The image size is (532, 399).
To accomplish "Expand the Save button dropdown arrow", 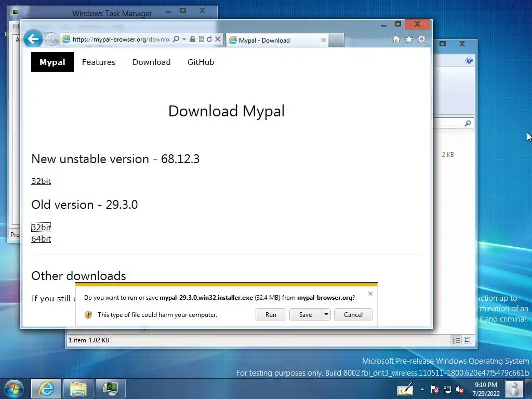I will coord(326,314).
